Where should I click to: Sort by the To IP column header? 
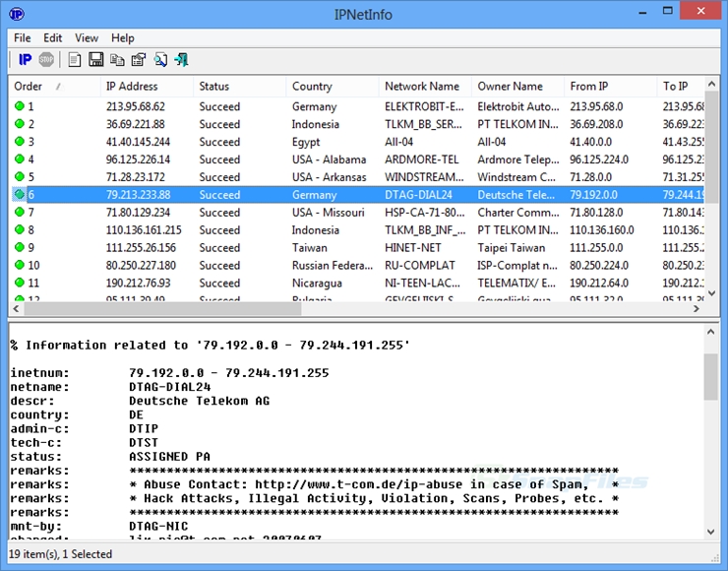(681, 87)
